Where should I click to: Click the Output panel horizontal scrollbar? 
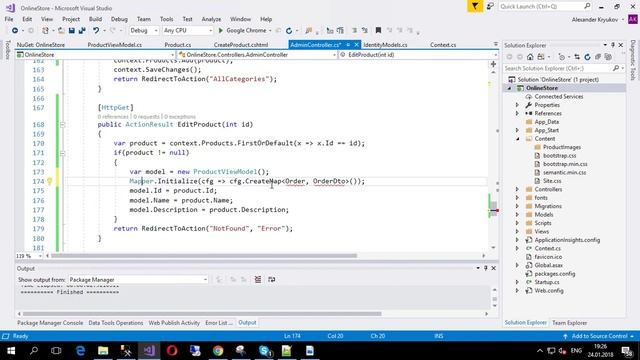[202, 314]
